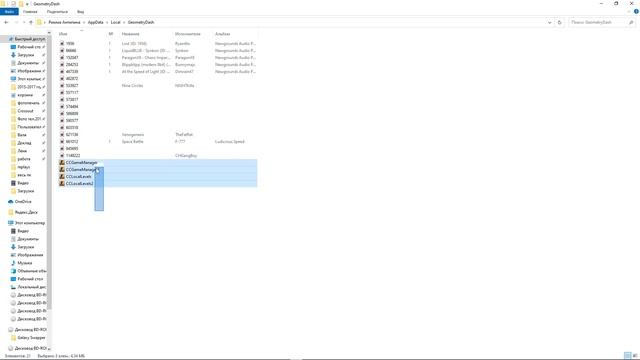Jump to Local in the address breadcrumb
This screenshot has height=360, width=640.
tap(116, 22)
